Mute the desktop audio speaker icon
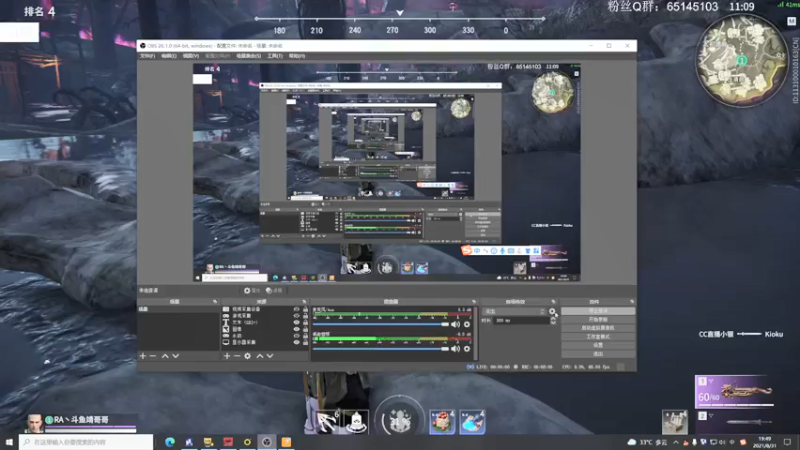Screen dimensions: 800x450 click(456, 349)
